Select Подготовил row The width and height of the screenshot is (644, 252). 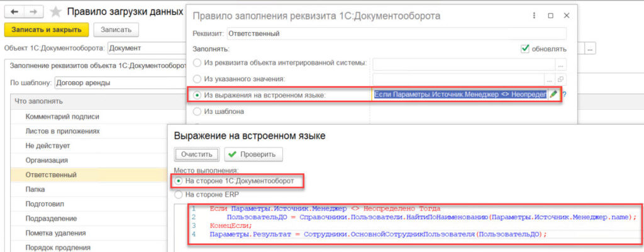click(89, 204)
